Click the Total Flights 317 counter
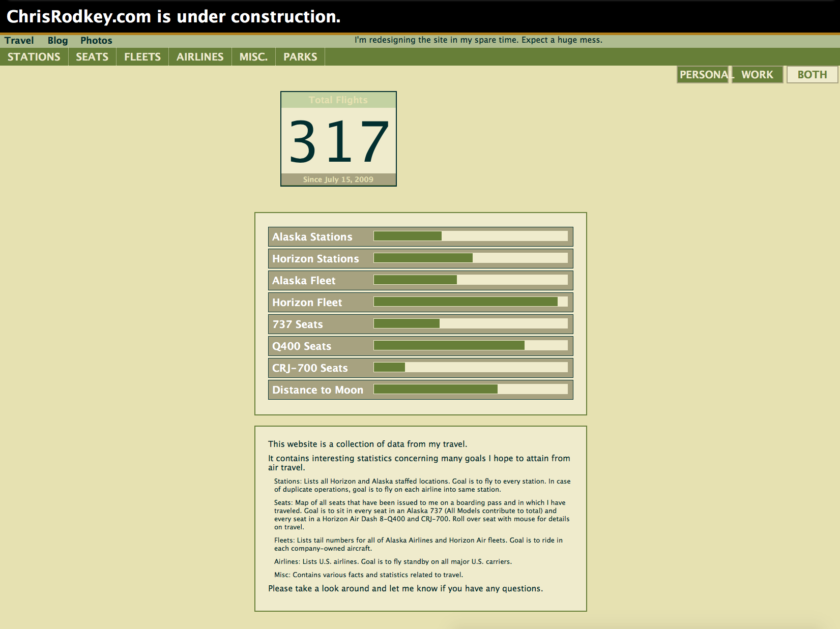Screen dimensions: 840x629 338,139
